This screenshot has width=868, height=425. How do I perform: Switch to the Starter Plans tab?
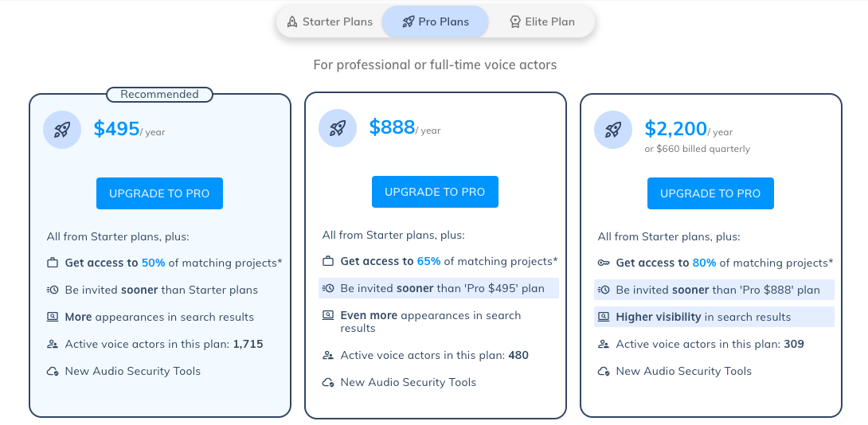click(330, 21)
